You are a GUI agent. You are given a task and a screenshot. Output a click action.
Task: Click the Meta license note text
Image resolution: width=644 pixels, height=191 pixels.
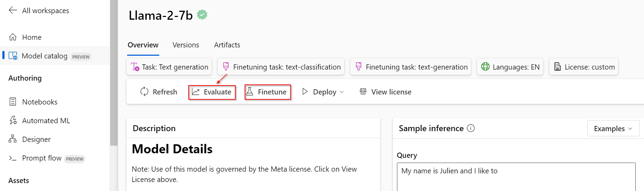(x=244, y=174)
